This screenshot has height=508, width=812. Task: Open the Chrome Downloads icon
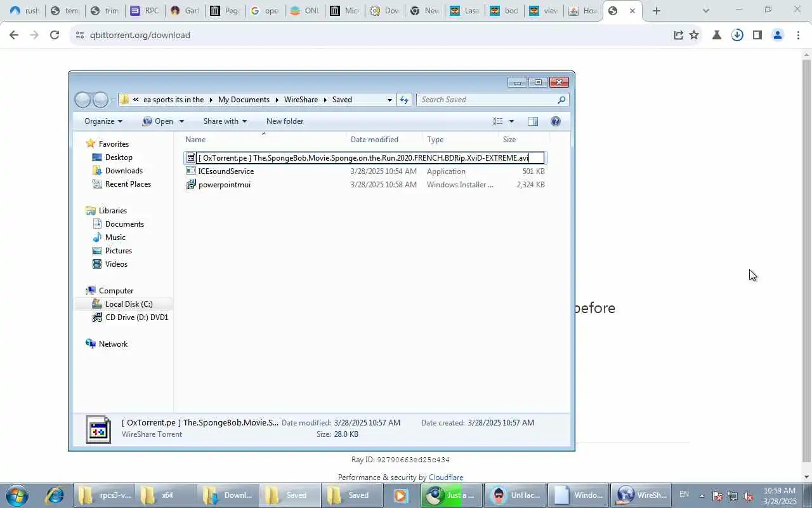coord(737,35)
